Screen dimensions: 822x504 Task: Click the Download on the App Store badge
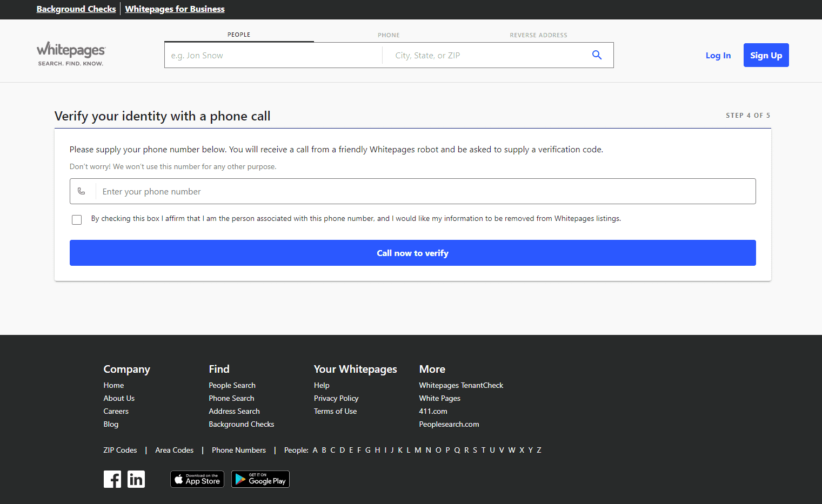(197, 479)
